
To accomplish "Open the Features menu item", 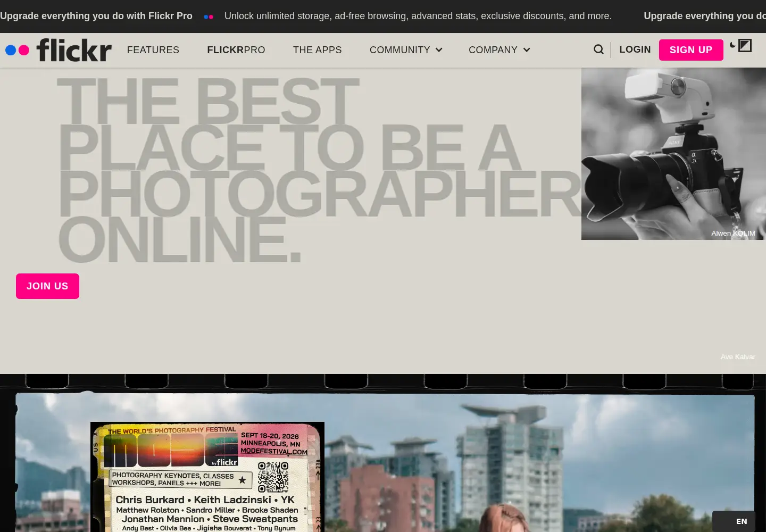I will (x=153, y=50).
